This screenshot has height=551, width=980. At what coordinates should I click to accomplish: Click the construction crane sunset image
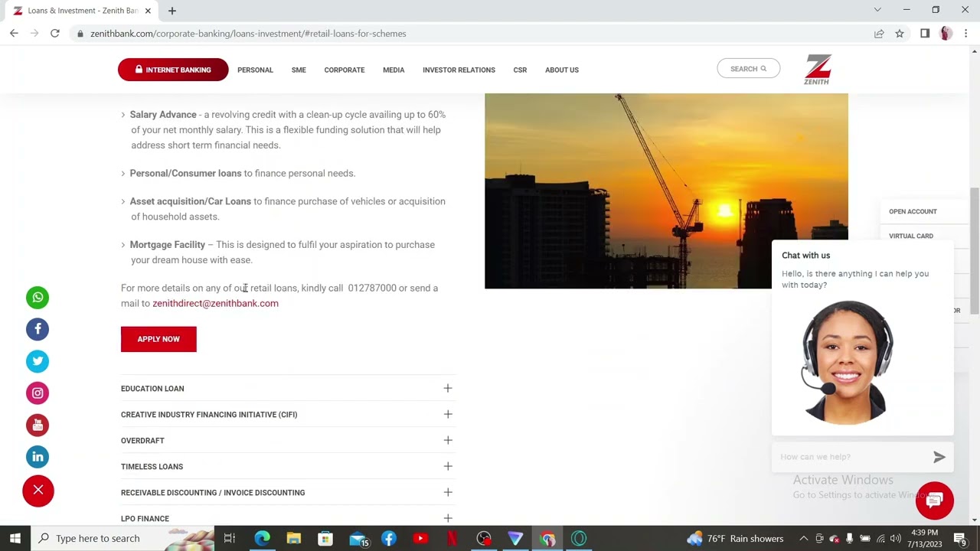pyautogui.click(x=666, y=191)
